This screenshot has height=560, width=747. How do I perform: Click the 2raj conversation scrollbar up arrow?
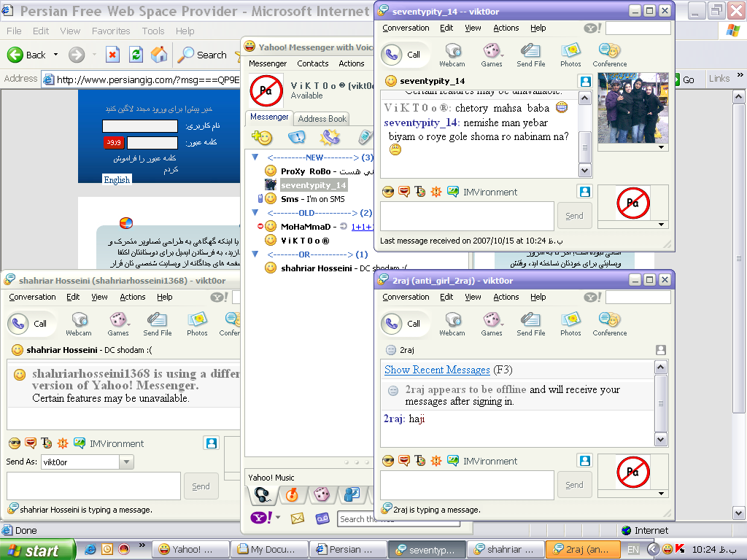(660, 367)
